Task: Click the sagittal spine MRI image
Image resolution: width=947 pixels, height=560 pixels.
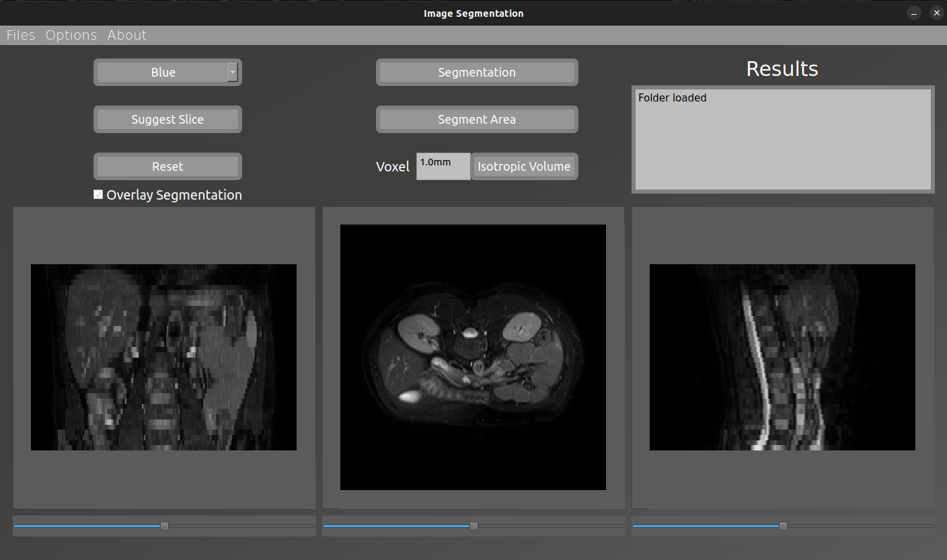Action: pos(782,357)
